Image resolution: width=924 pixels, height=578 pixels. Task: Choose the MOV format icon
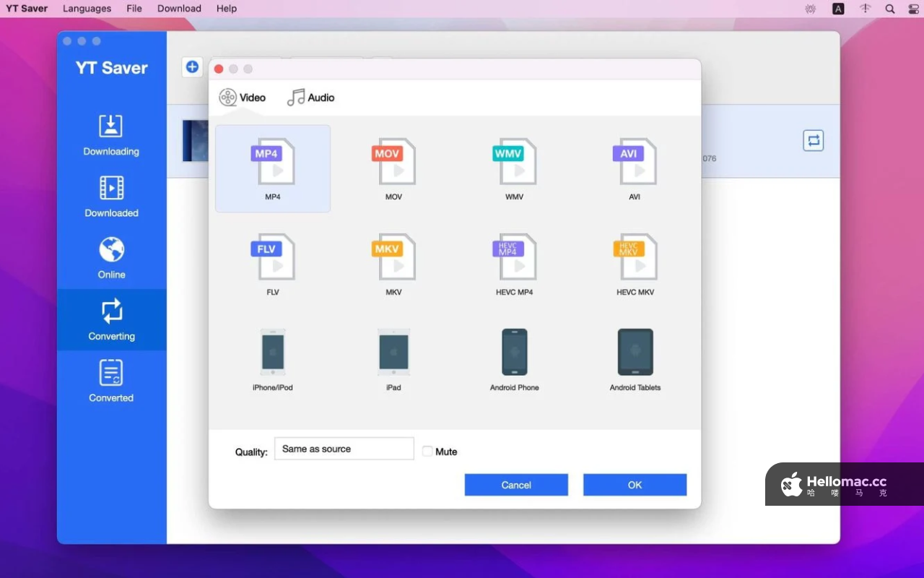coord(393,161)
